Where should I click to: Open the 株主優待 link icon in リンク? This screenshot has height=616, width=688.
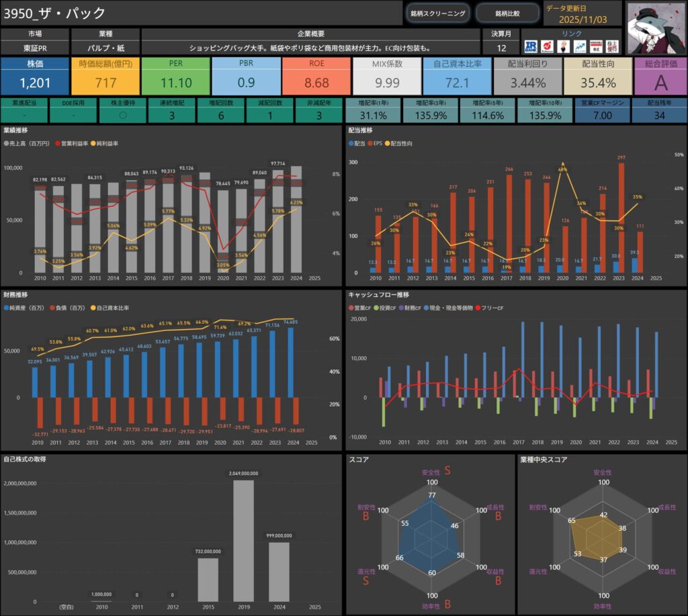pyautogui.click(x=612, y=46)
